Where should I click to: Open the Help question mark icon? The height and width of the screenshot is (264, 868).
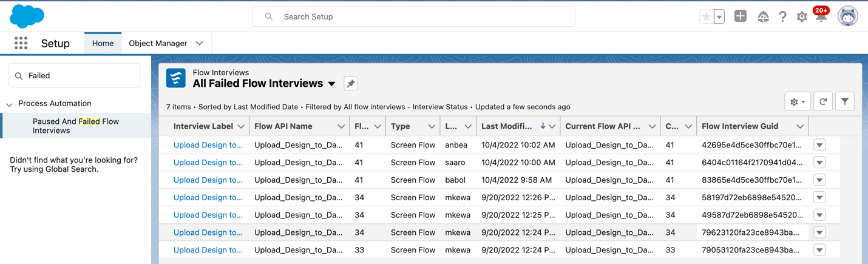(x=782, y=17)
